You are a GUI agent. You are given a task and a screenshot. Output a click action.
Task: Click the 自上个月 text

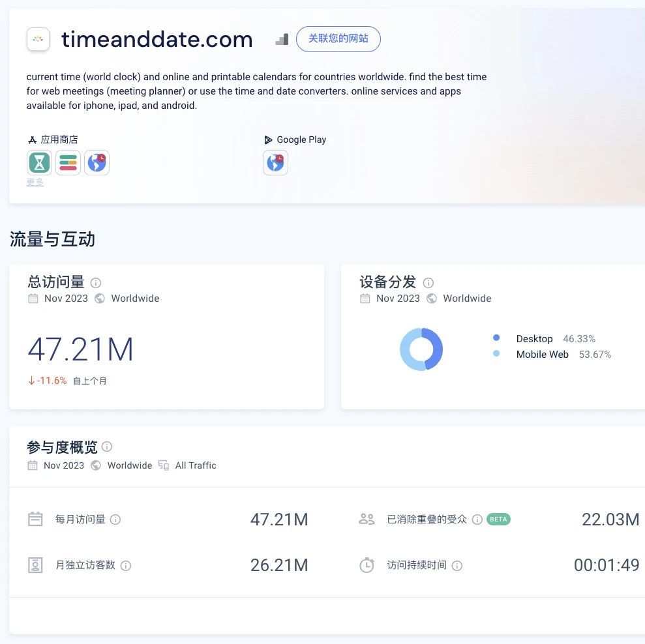tap(90, 381)
